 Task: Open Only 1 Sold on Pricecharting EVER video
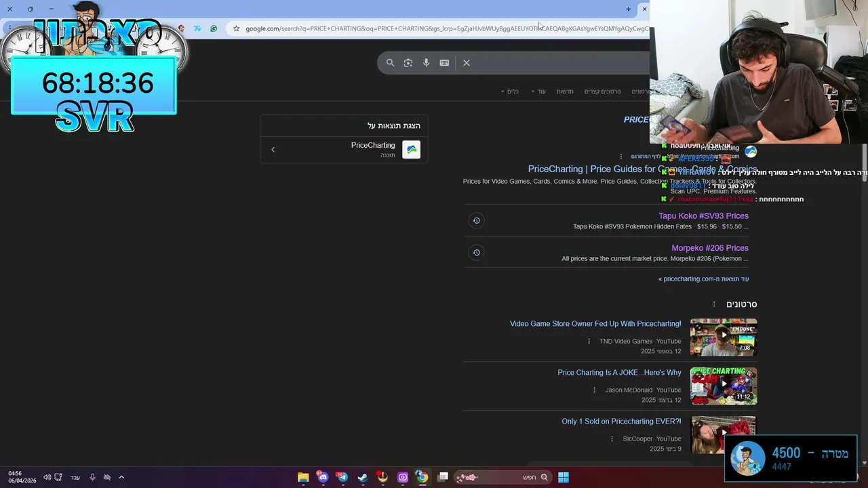tap(621, 422)
